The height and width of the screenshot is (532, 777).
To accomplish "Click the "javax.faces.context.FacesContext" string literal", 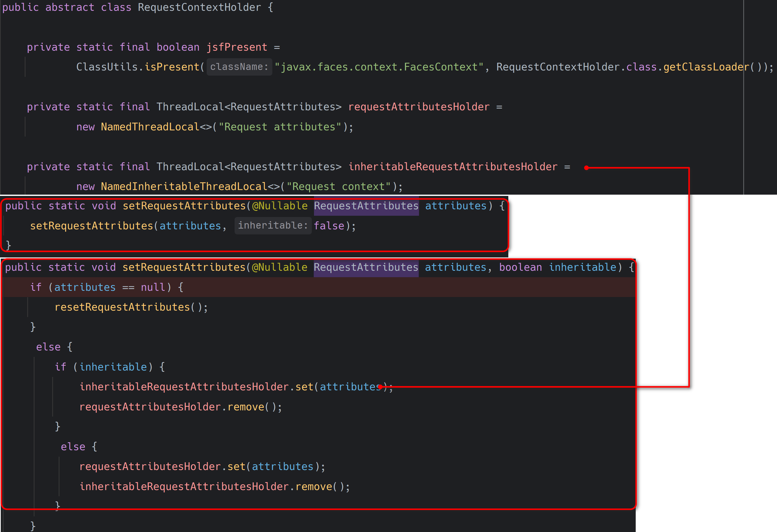I will point(379,67).
